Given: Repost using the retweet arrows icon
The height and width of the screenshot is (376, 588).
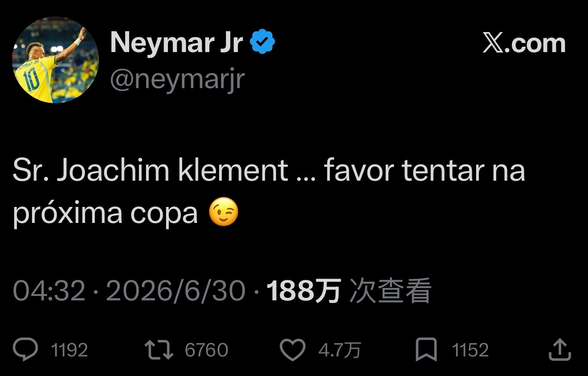Looking at the screenshot, I should 159,350.
